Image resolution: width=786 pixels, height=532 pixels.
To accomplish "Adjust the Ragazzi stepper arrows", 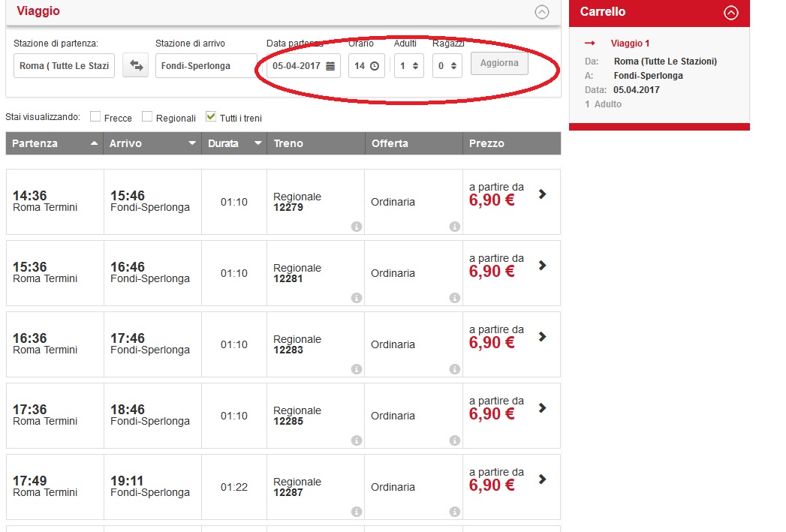I will pos(453,66).
